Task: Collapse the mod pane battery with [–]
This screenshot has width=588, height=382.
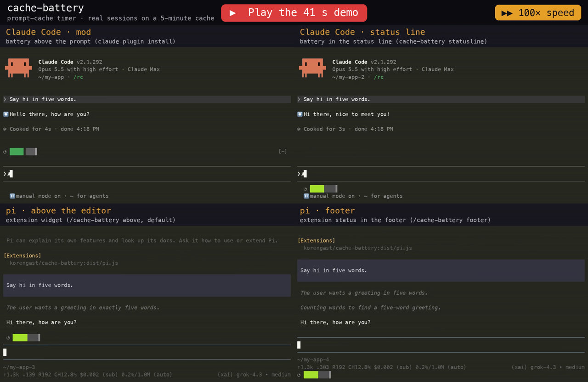Action: pyautogui.click(x=283, y=151)
